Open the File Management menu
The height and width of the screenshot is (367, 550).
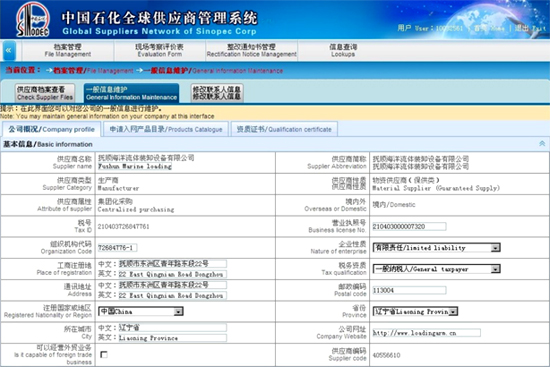68,51
